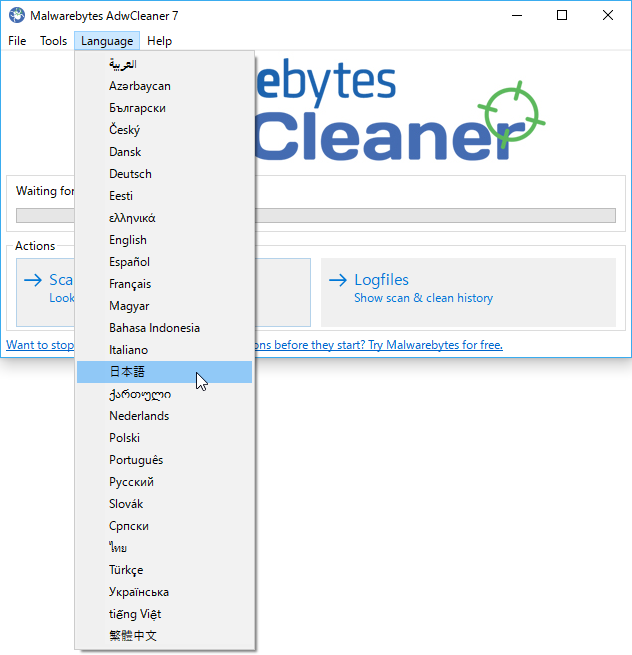Select Français language entry
This screenshot has height=655, width=632.
click(x=165, y=284)
